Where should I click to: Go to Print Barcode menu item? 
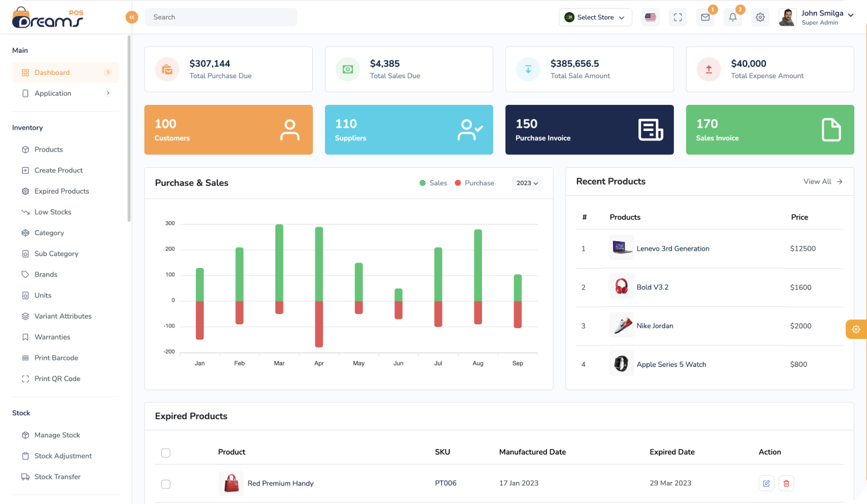coord(56,358)
